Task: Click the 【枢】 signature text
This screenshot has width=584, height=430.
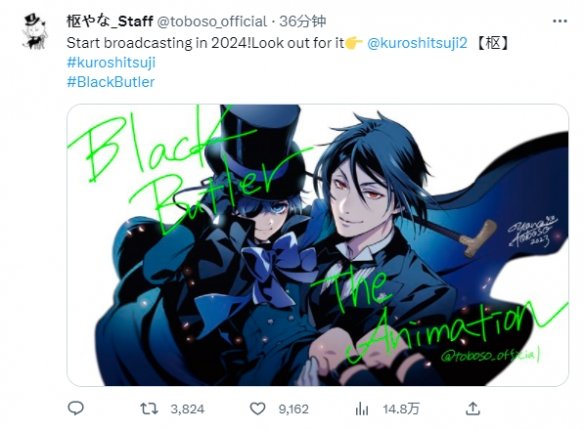Action: (x=492, y=43)
